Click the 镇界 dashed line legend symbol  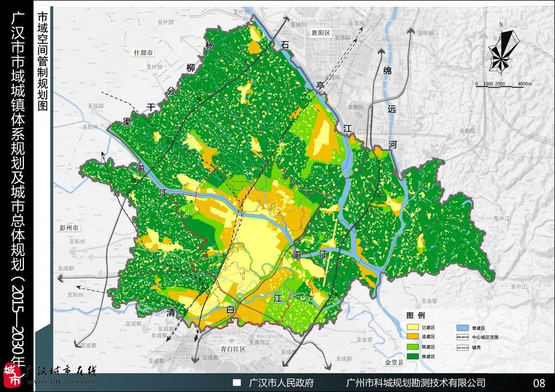(x=463, y=348)
